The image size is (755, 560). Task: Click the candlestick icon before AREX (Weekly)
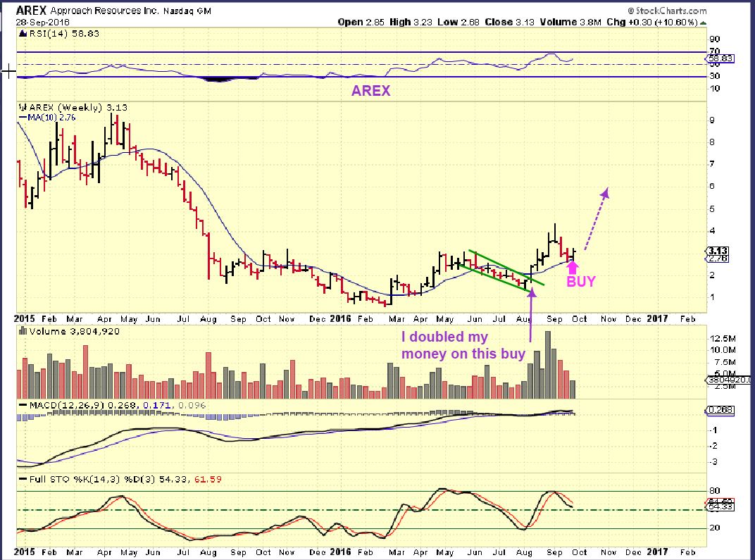pos(23,108)
